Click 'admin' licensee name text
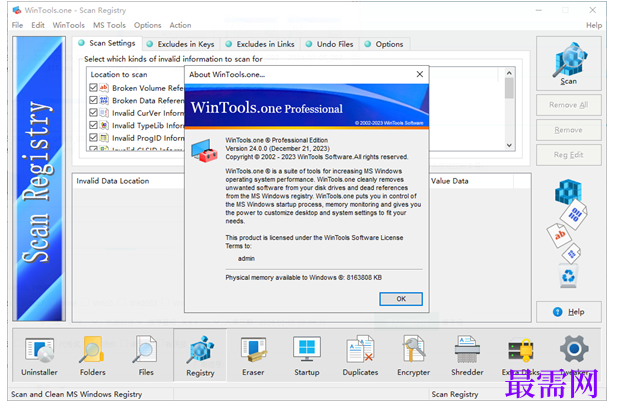Screen dimensions: 617x415 pos(246,258)
